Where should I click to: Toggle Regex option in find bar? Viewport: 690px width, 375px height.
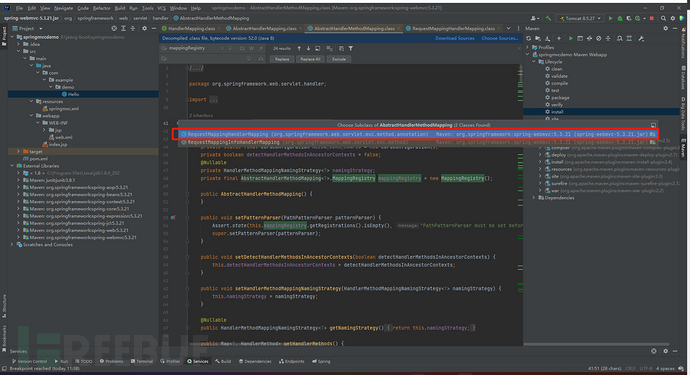[x=261, y=48]
